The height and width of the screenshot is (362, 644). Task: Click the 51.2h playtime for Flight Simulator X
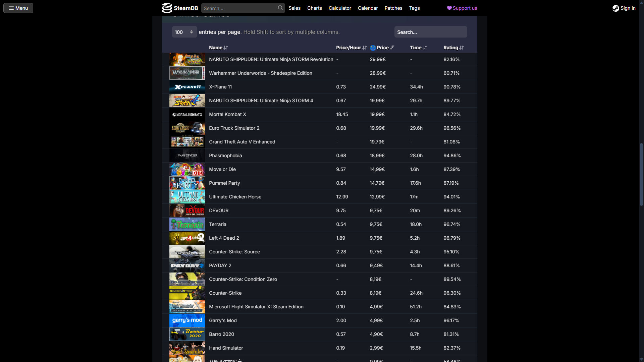416,307
